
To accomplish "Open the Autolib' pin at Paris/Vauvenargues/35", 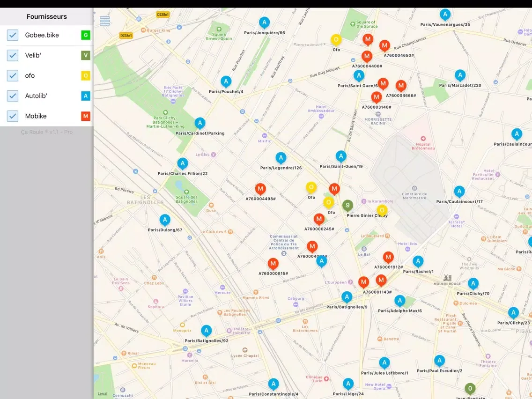I will click(445, 15).
